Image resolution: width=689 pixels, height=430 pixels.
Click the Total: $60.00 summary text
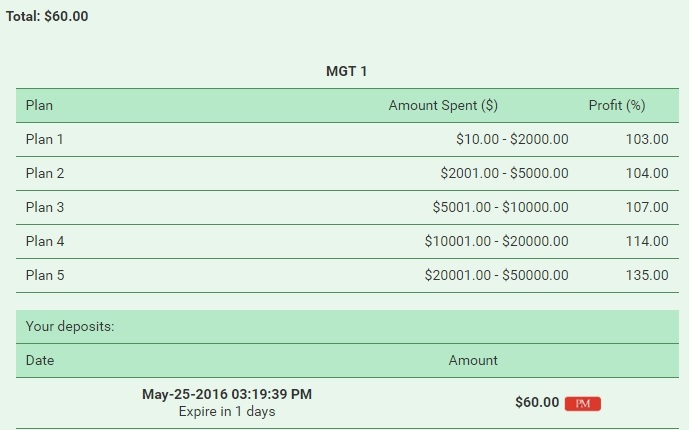click(47, 16)
